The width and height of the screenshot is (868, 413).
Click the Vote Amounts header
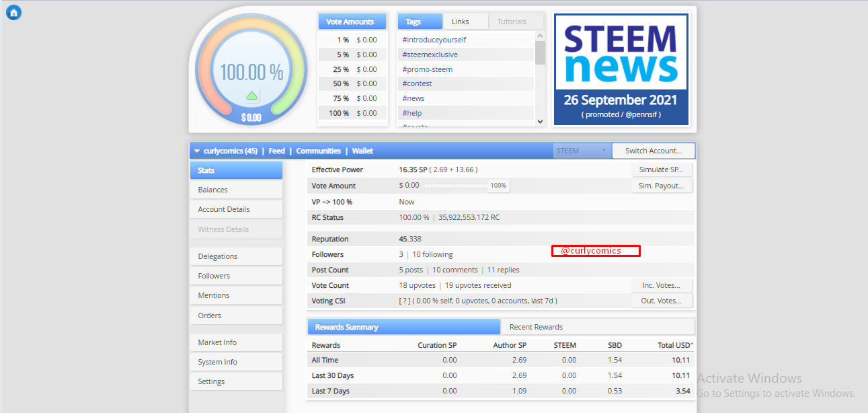[x=352, y=22]
